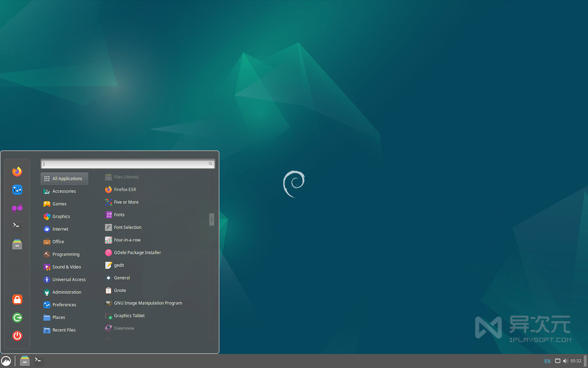Log out via the green sidebar button

(17, 317)
